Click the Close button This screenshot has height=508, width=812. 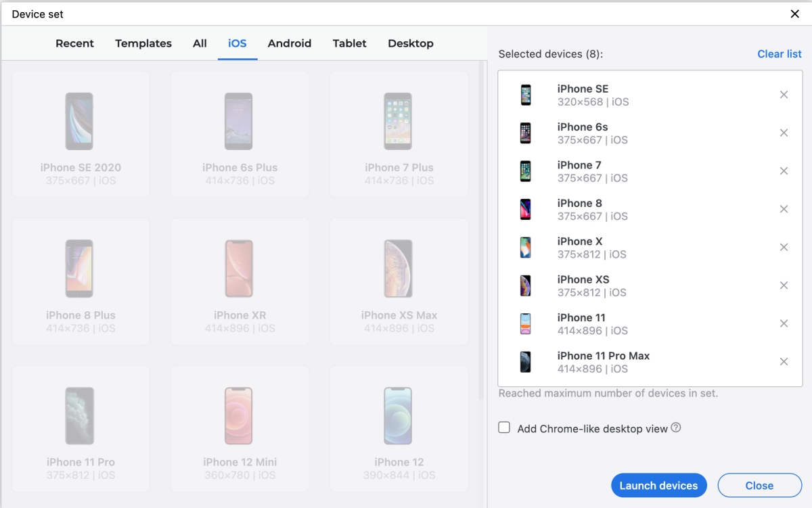(759, 486)
